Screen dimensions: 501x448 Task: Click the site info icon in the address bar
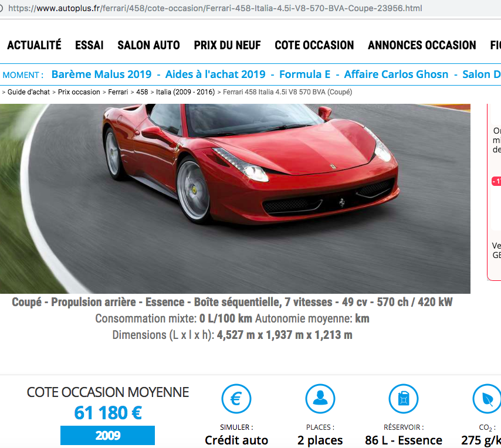pos(1,8)
